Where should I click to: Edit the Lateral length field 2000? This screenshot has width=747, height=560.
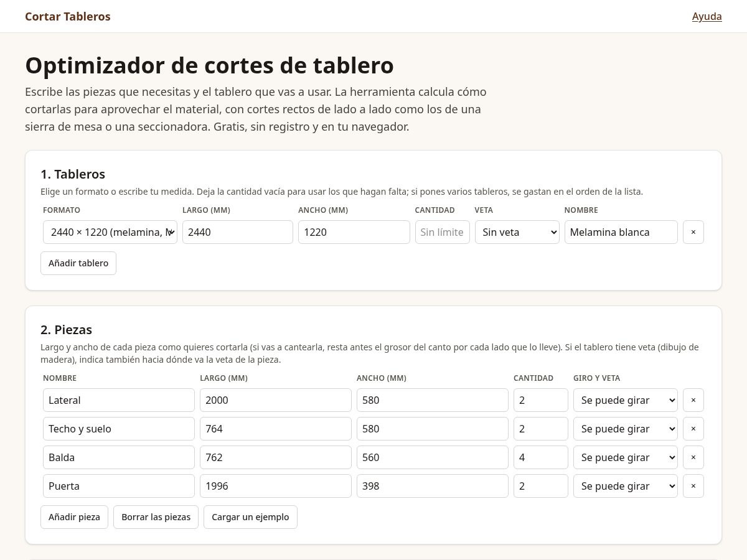[276, 400]
